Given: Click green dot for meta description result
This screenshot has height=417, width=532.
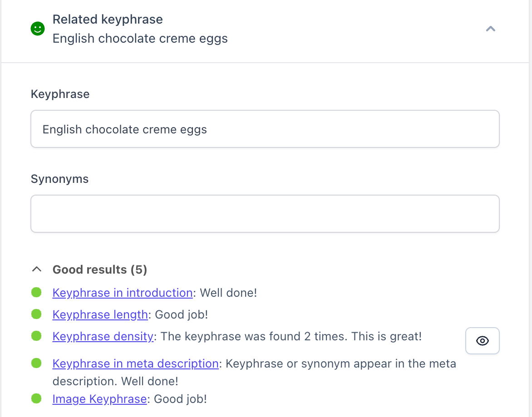Looking at the screenshot, I should coord(36,363).
